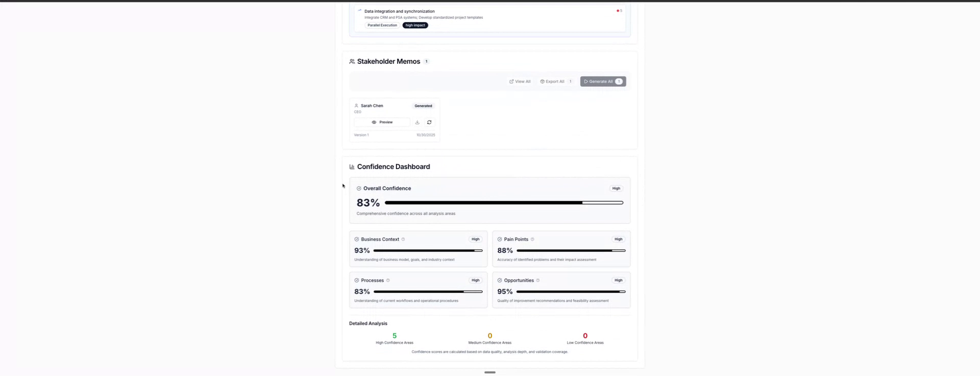Viewport: 980px width, 376px height.
Task: Click the count badge next to Stakeholder Memos
Action: click(x=426, y=61)
